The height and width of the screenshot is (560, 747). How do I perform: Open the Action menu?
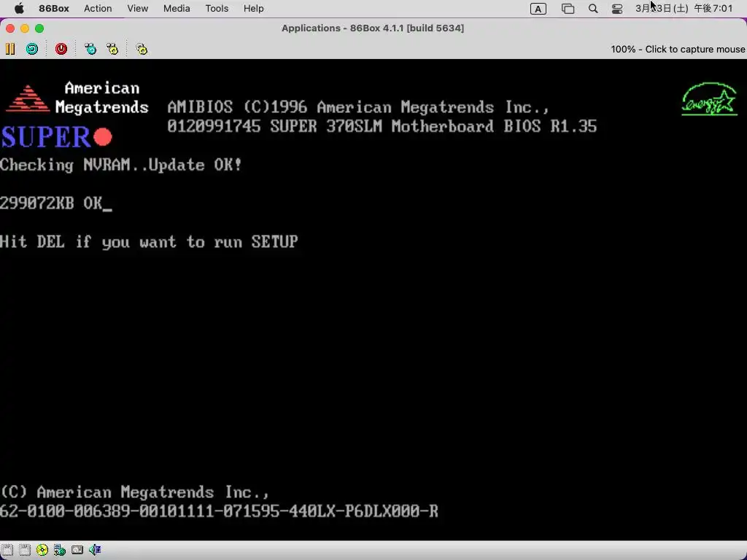98,9
